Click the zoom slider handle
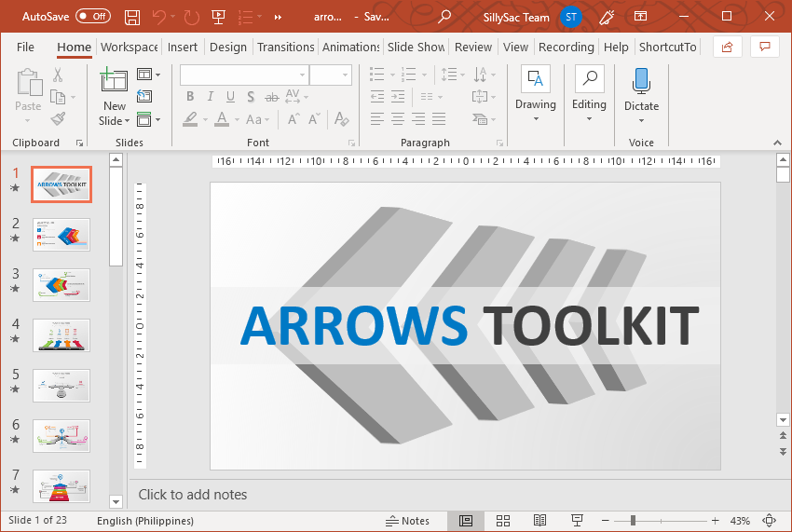This screenshot has width=792, height=532. point(633,521)
